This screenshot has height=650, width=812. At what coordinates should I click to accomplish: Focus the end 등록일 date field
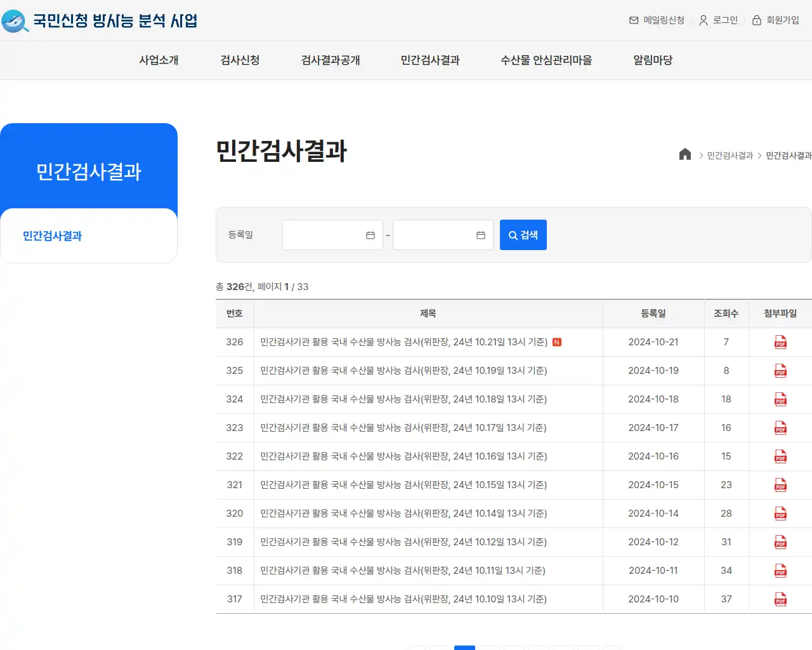(x=443, y=235)
